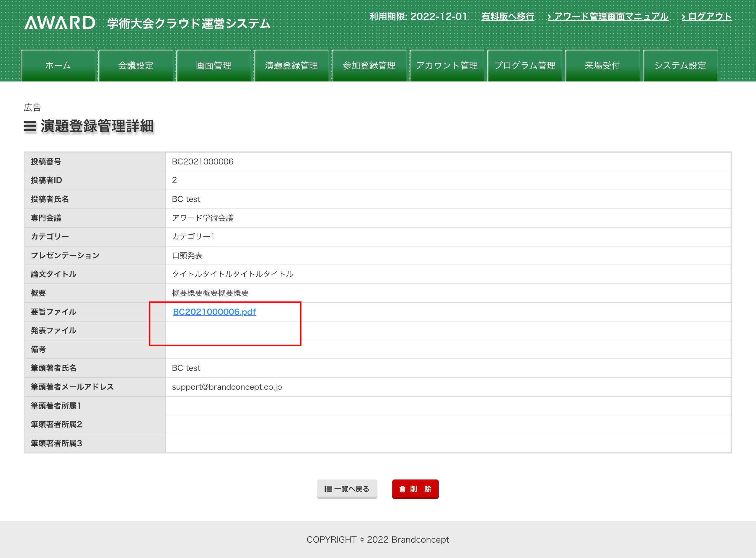Click the 投稿者ID value 2
756x558 pixels.
click(174, 180)
